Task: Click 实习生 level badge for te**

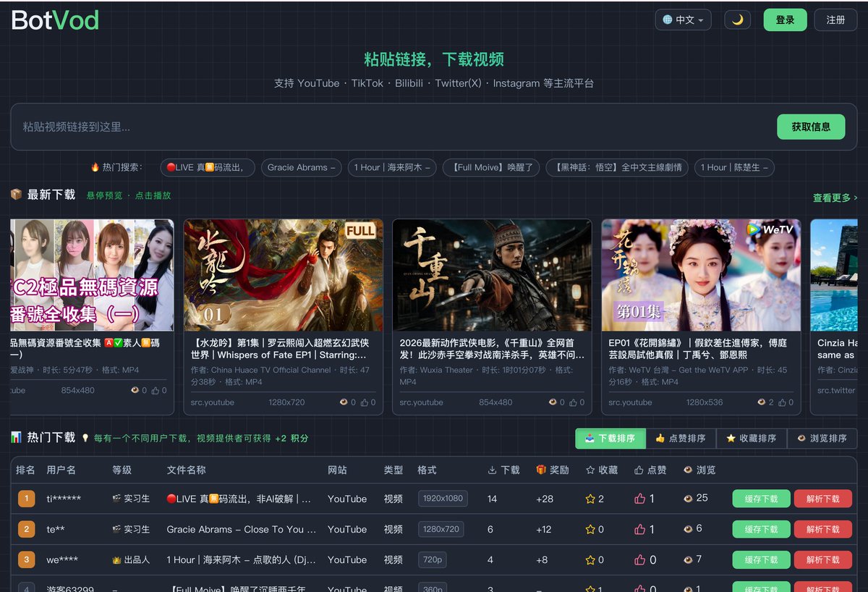Action: 131,529
